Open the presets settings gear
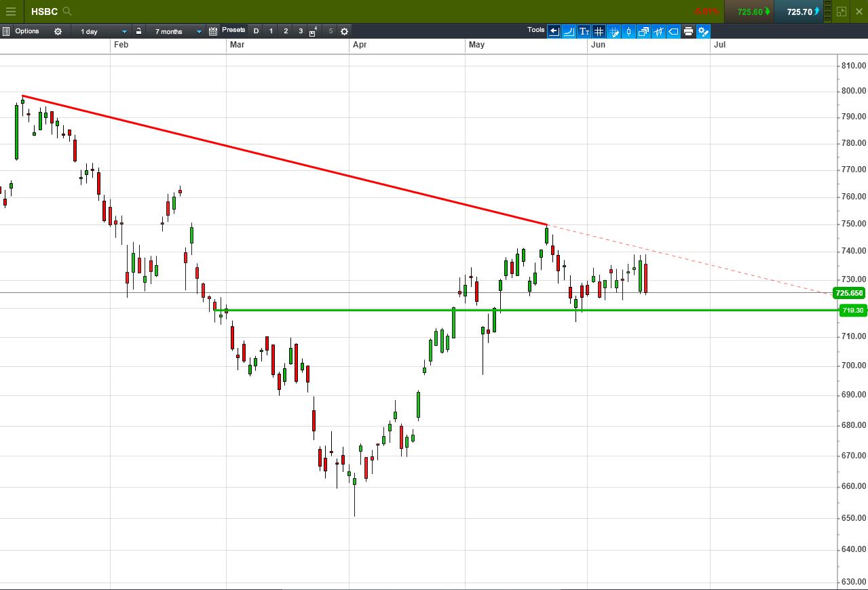The width and height of the screenshot is (868, 590). 344,31
